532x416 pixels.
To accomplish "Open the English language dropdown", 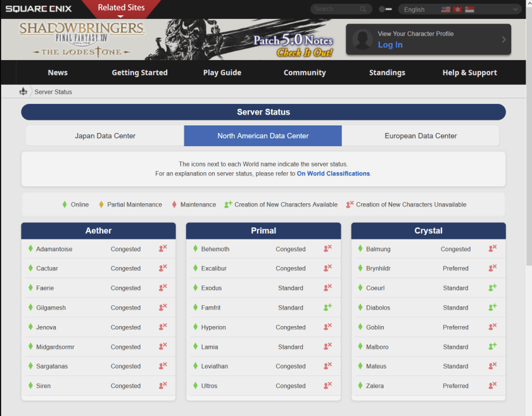I will point(459,9).
